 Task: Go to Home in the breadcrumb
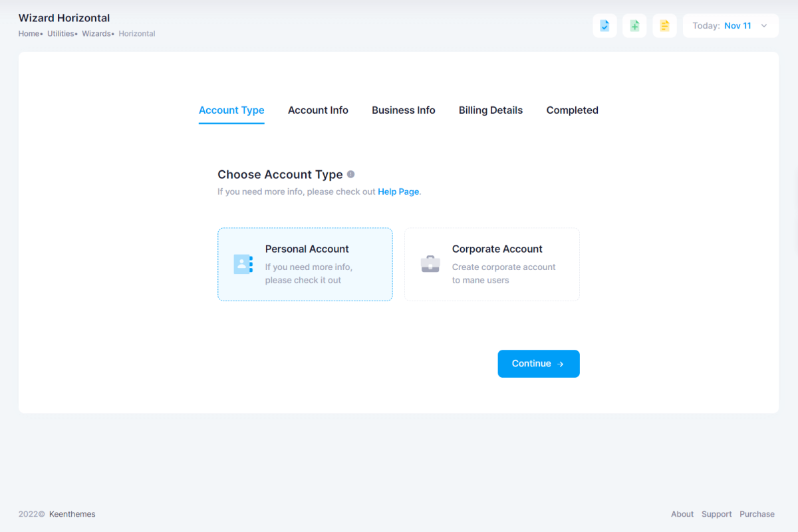click(x=29, y=34)
